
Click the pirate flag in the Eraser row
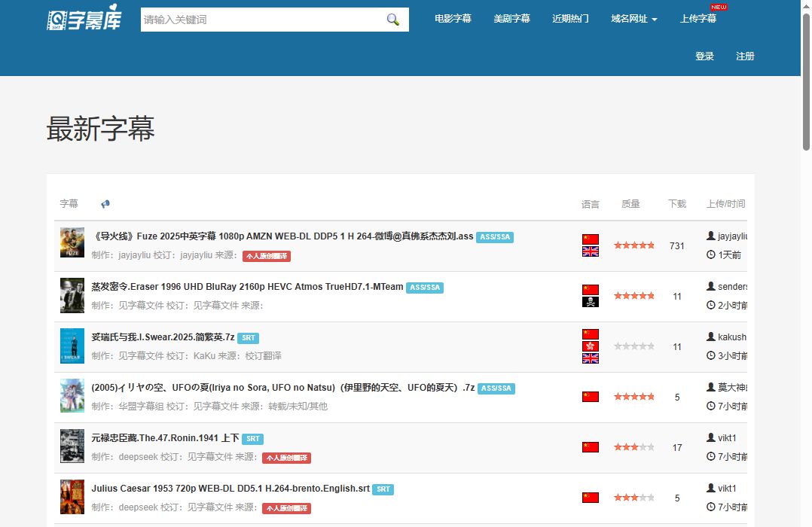click(x=591, y=302)
